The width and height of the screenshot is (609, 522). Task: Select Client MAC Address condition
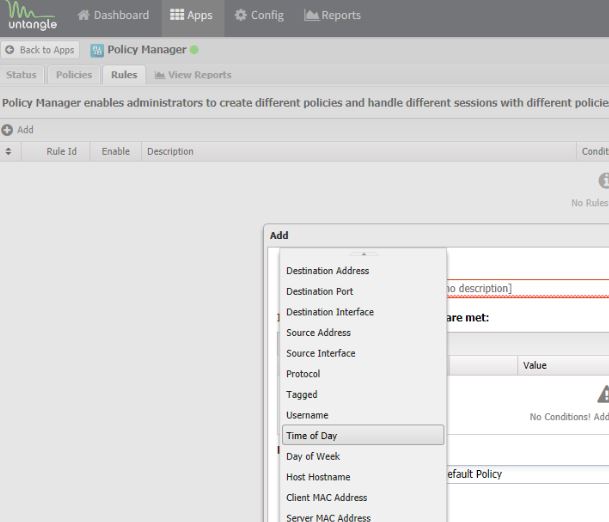tap(363, 497)
